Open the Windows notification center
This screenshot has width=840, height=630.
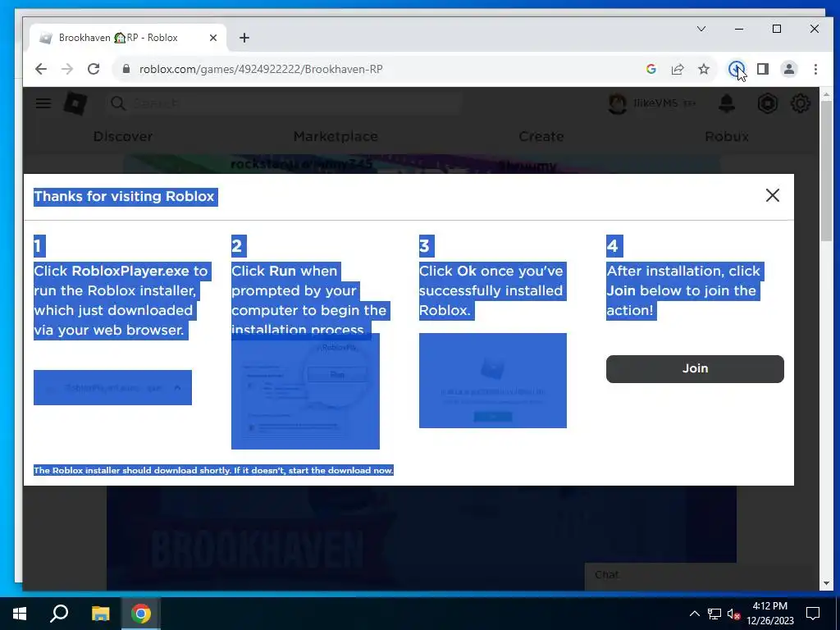(813, 614)
